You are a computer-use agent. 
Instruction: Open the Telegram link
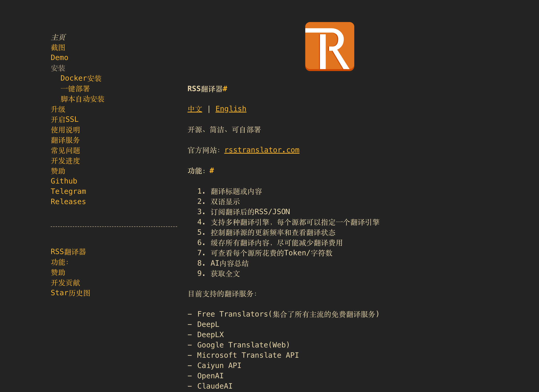click(x=68, y=191)
